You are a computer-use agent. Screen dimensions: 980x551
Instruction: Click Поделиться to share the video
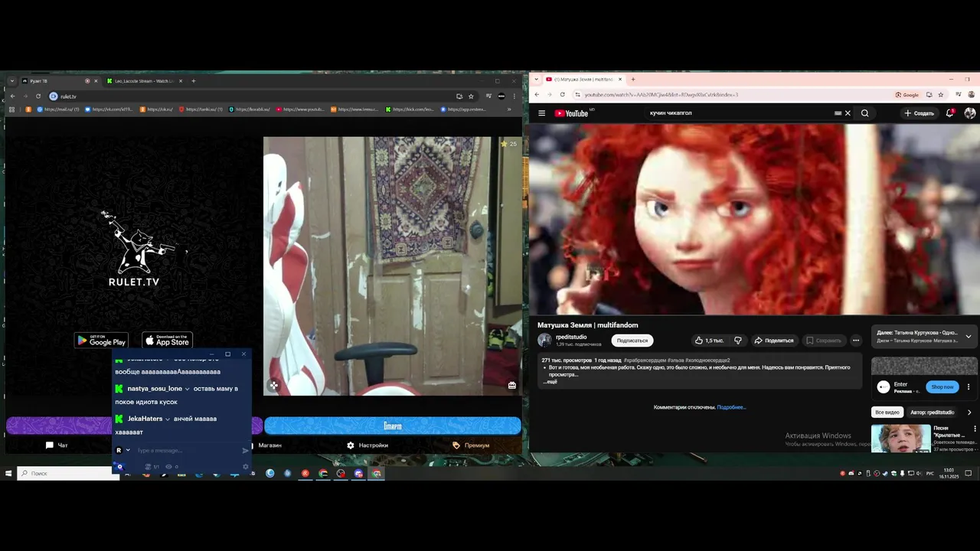point(774,341)
